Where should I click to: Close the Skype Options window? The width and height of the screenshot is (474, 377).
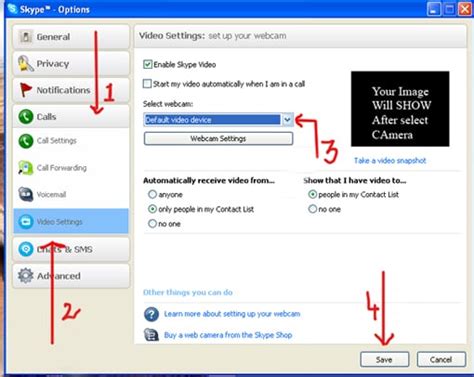tap(465, 9)
